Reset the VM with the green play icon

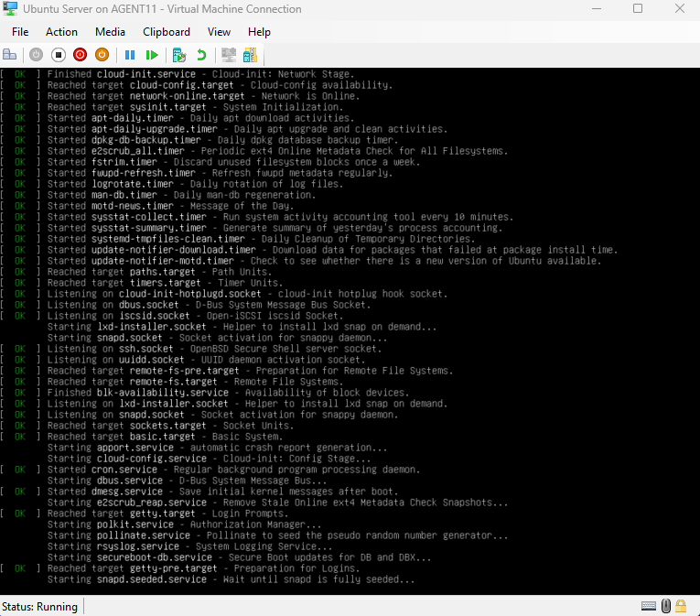(x=152, y=55)
